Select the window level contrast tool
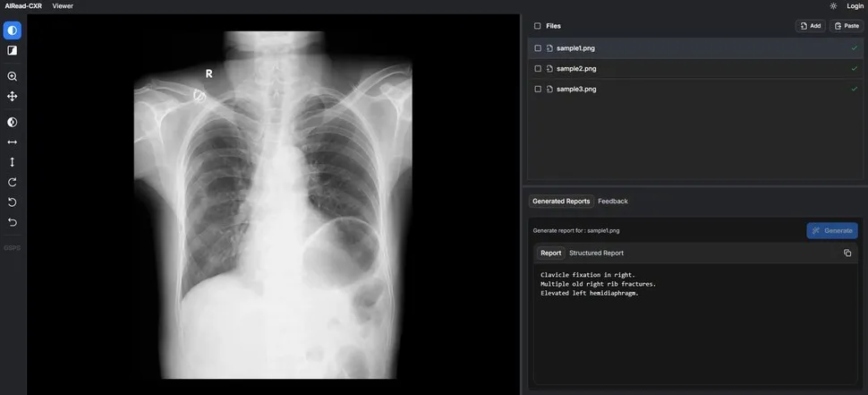 pyautogui.click(x=13, y=30)
